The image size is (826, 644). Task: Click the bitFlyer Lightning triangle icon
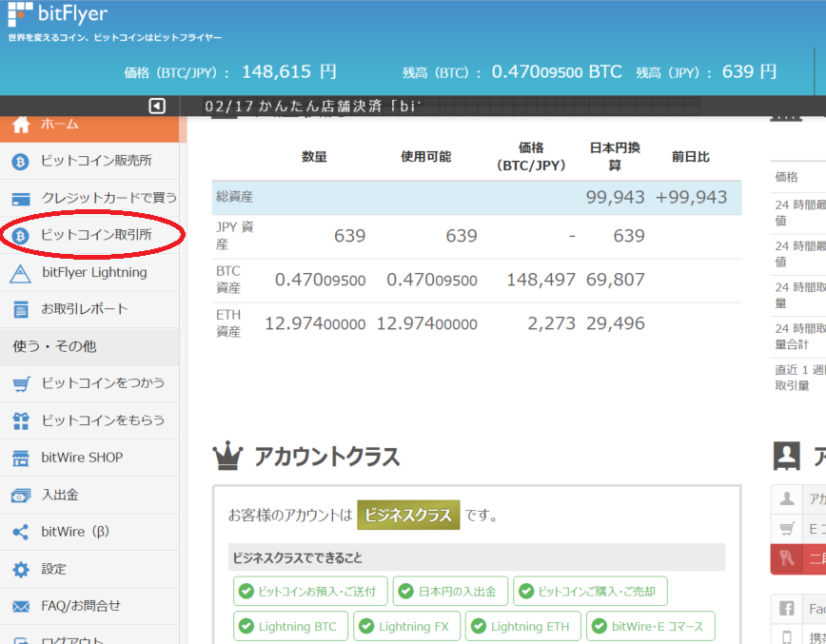pyautogui.click(x=20, y=273)
